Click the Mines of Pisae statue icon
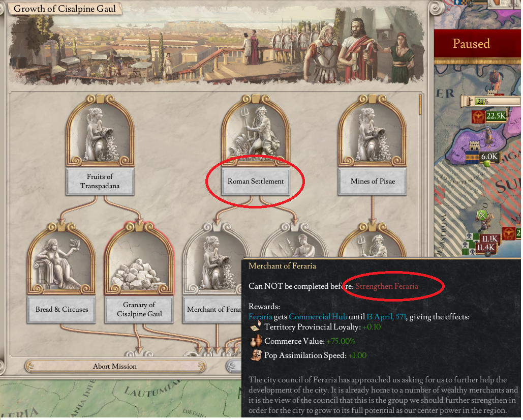 coord(372,131)
